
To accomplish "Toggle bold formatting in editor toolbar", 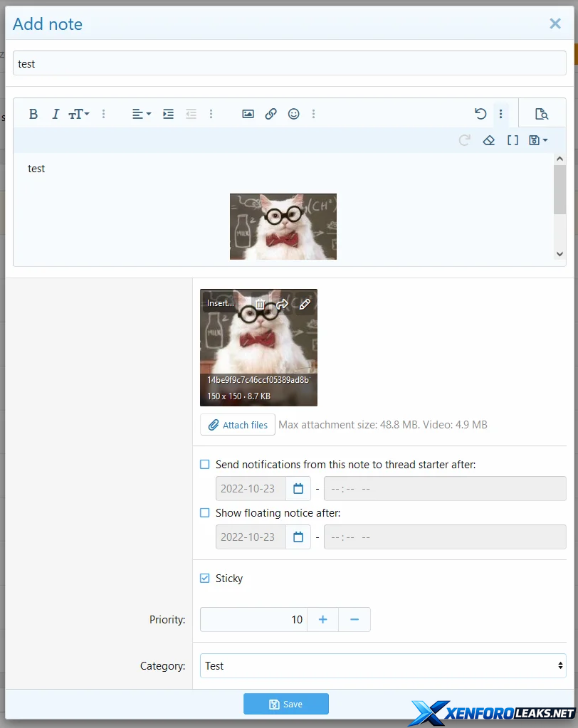I will [x=33, y=114].
